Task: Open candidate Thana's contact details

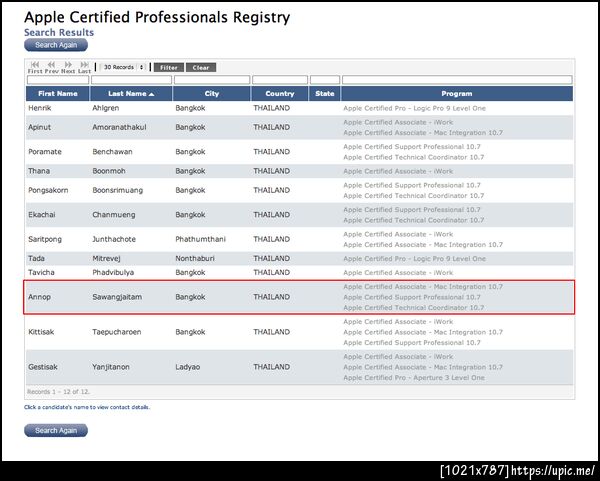Action: click(x=39, y=171)
